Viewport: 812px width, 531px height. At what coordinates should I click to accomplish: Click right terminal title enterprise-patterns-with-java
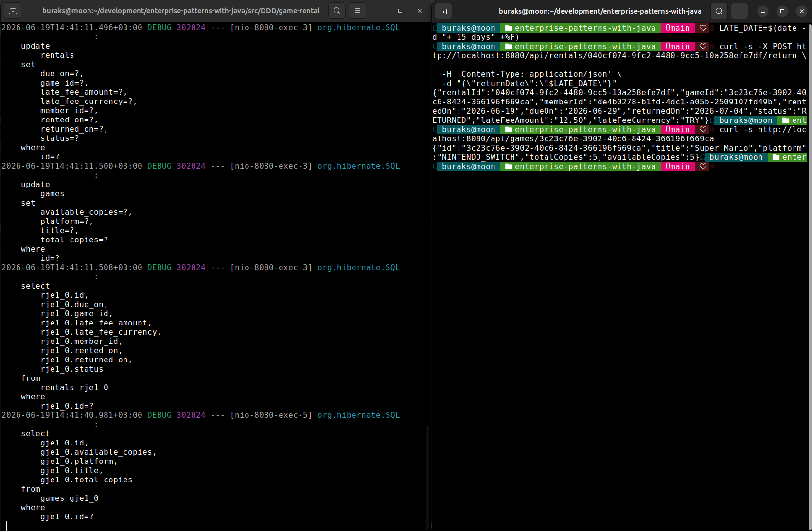point(600,11)
